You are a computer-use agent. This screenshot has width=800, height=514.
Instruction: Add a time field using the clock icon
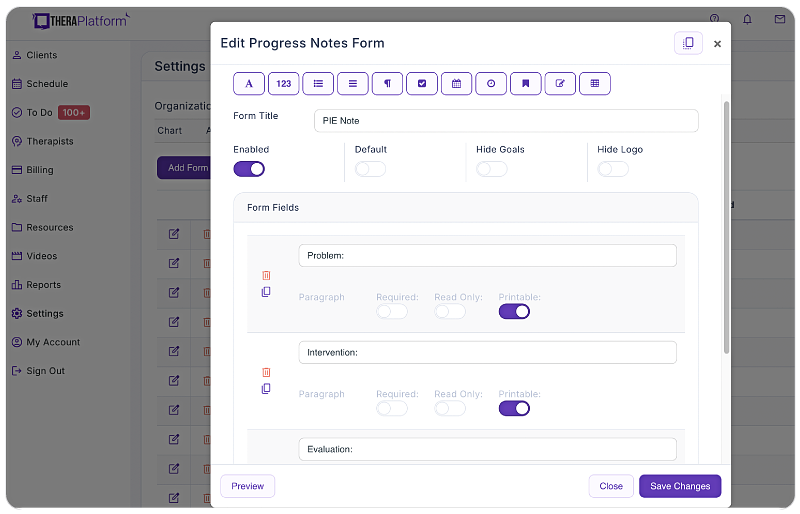coord(491,84)
